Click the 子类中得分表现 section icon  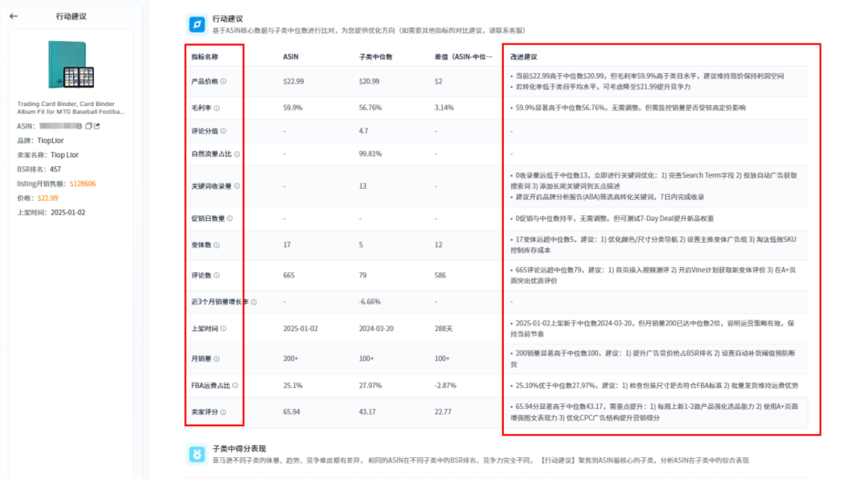(197, 454)
